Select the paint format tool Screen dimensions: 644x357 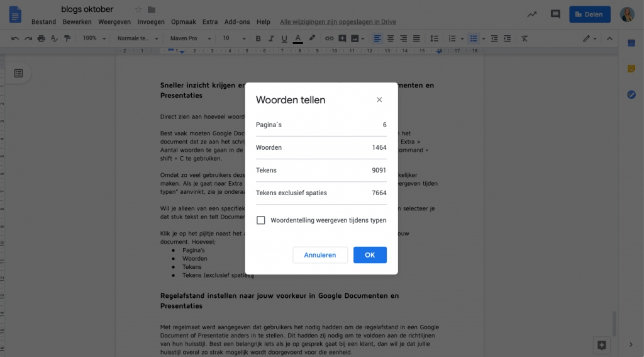[68, 38]
